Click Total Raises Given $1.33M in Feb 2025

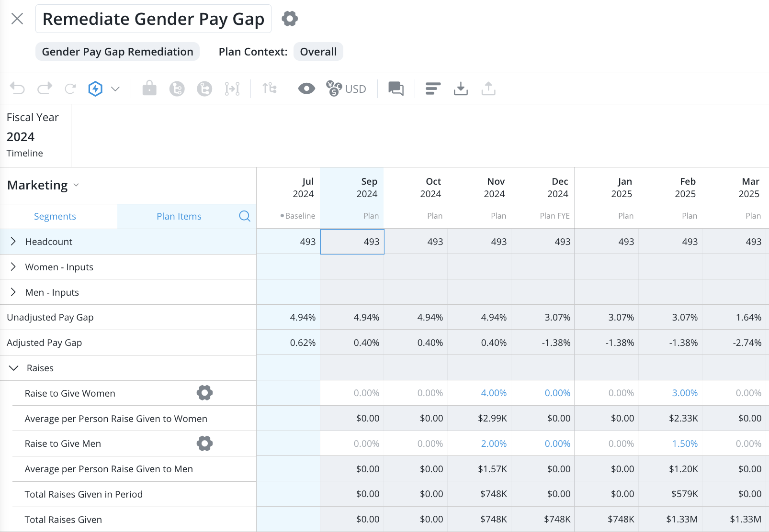point(670,519)
